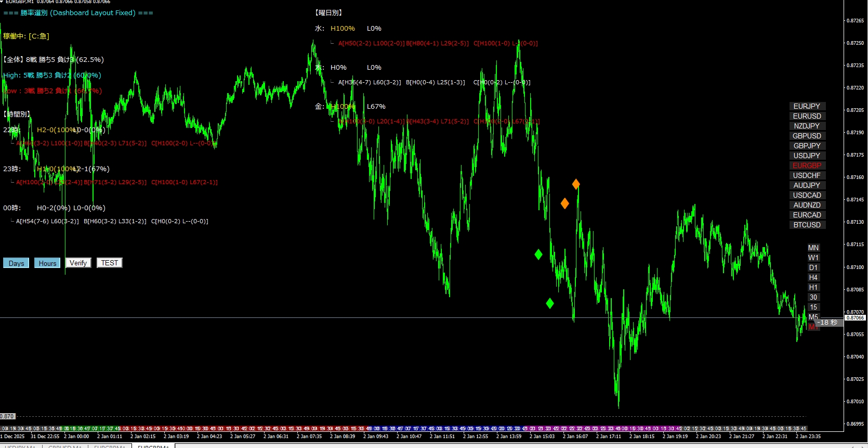Screen dimensions: 868x448
Task: Click the 2 Jan 12:55 time axis label
Action: (476, 437)
